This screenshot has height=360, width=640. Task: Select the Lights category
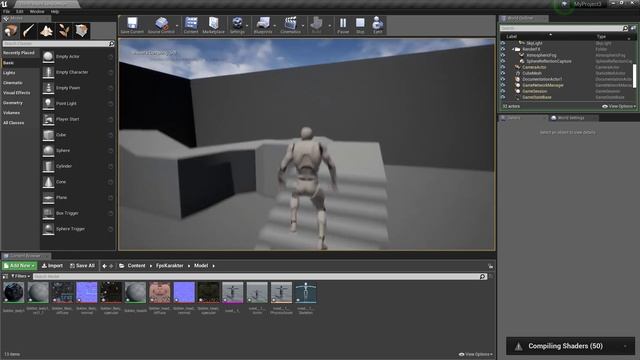[x=9, y=73]
